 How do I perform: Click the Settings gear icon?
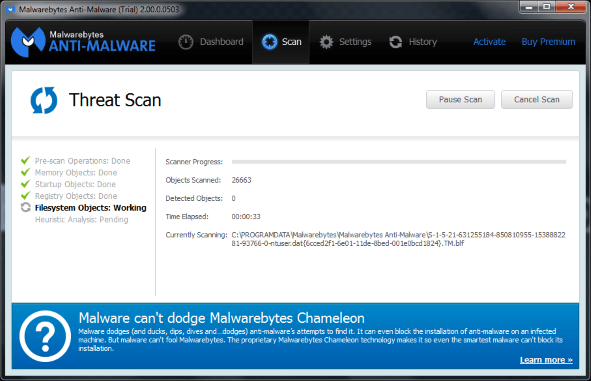click(x=326, y=42)
